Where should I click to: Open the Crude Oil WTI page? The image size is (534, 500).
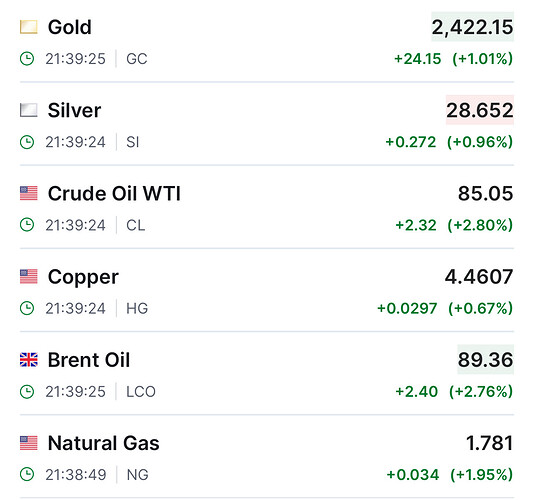114,193
